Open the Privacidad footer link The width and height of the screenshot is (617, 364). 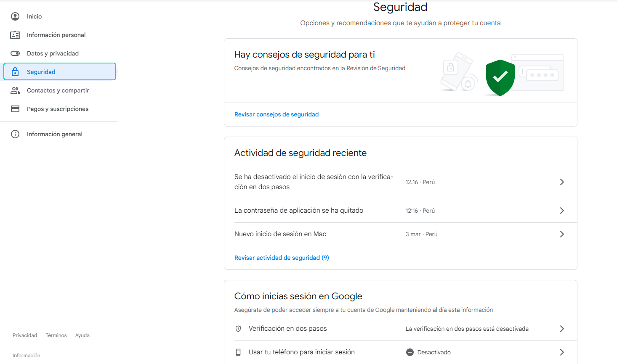25,335
